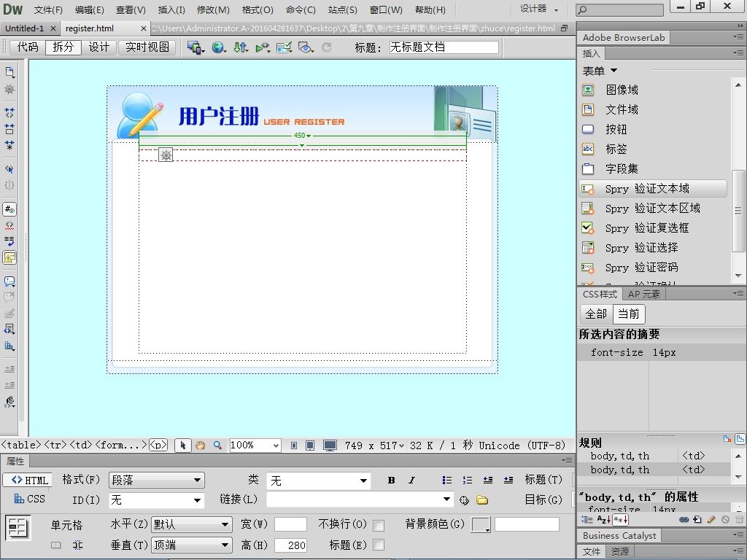The image size is (747, 560).
Task: Open the 插入(I) menu
Action: point(171,9)
